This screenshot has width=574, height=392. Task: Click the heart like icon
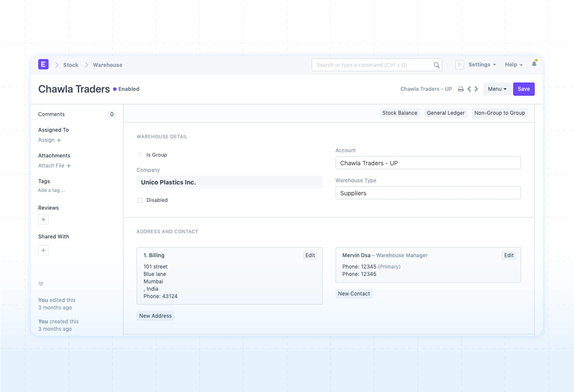pyautogui.click(x=41, y=284)
